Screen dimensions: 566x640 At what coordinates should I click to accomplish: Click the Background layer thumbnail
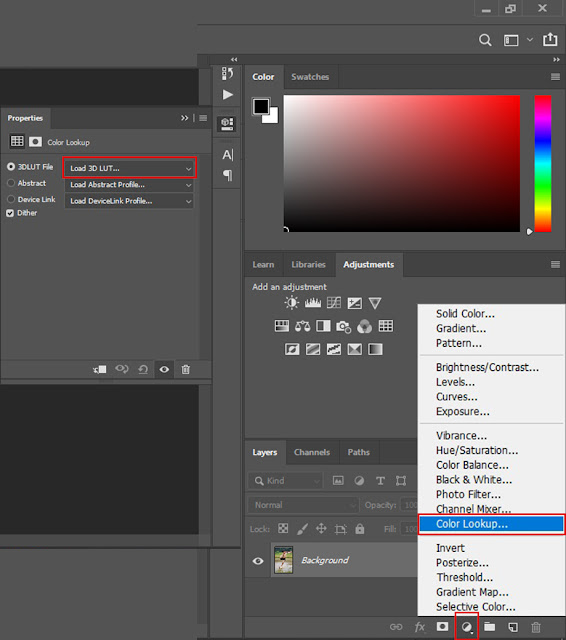pyautogui.click(x=283, y=560)
